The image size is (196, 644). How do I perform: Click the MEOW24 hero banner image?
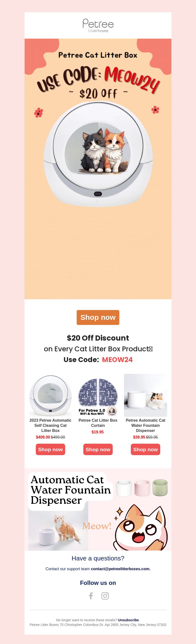(x=98, y=169)
